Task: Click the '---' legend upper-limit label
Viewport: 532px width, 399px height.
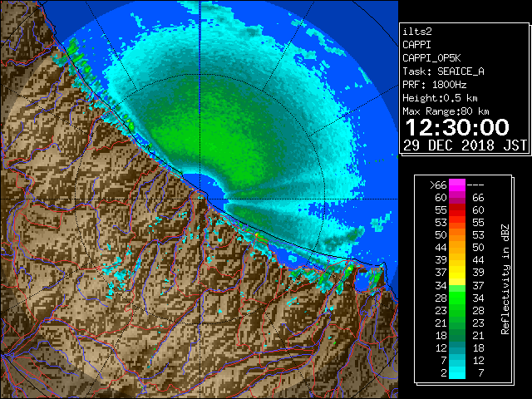Action: click(475, 185)
